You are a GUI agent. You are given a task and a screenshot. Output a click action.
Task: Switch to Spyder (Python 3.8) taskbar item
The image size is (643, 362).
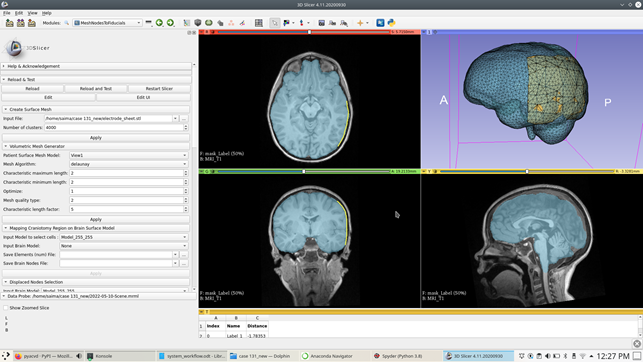pyautogui.click(x=406, y=356)
